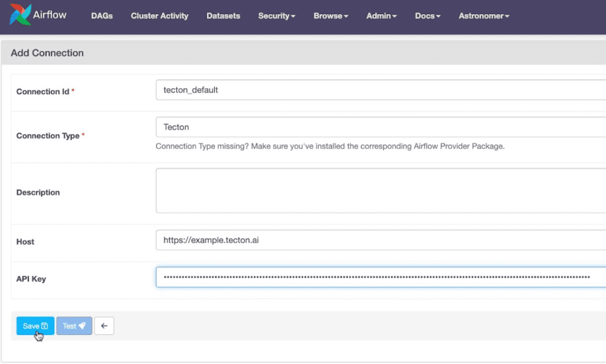Click the Save button
The width and height of the screenshot is (606, 364).
pyautogui.click(x=36, y=326)
